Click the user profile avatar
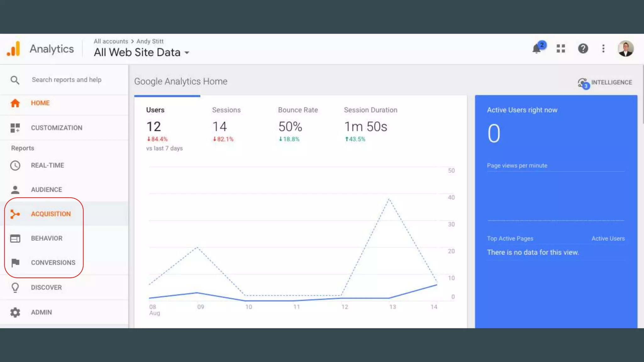Viewport: 644px width, 362px height. tap(625, 48)
